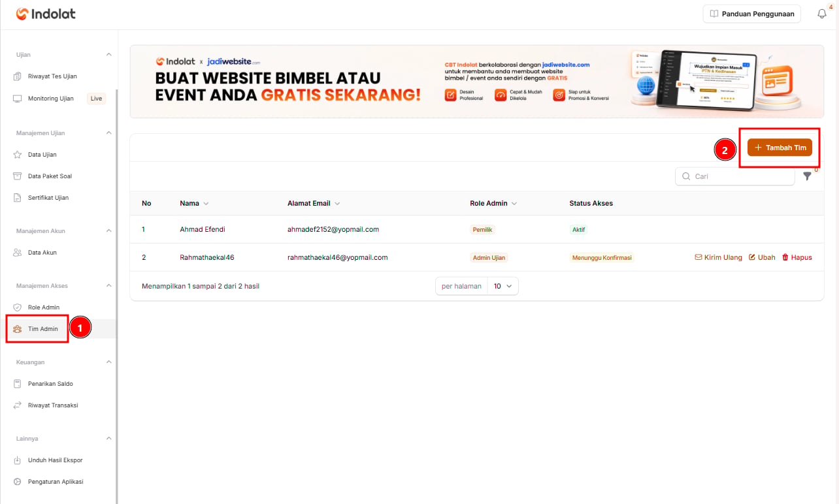Click the search magnifier icon
This screenshot has height=504, width=839.
pyautogui.click(x=686, y=176)
